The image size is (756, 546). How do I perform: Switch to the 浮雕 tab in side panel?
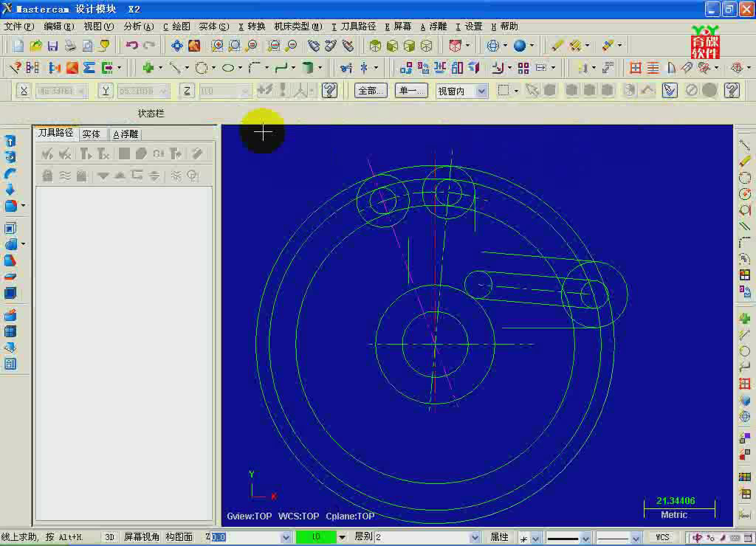[x=126, y=134]
